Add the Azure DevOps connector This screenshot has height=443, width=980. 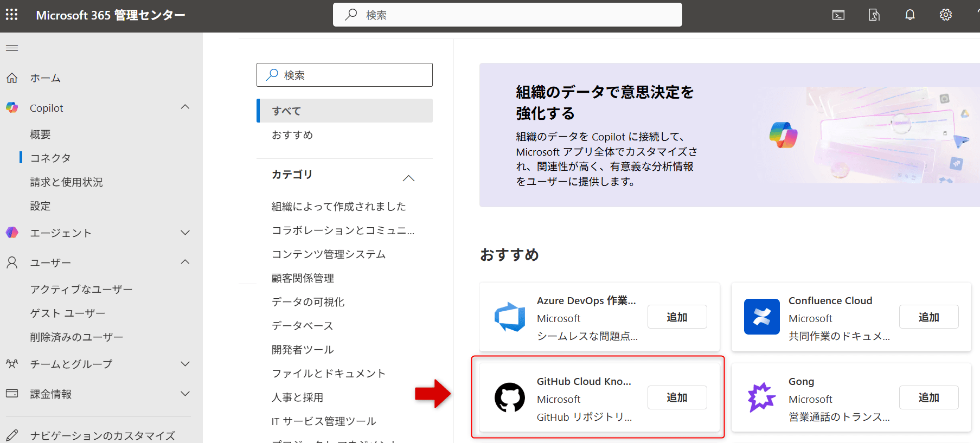pos(677,317)
